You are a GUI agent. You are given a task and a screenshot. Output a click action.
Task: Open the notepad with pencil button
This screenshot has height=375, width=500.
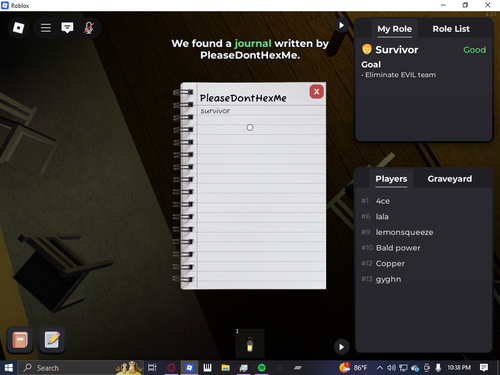coord(52,340)
